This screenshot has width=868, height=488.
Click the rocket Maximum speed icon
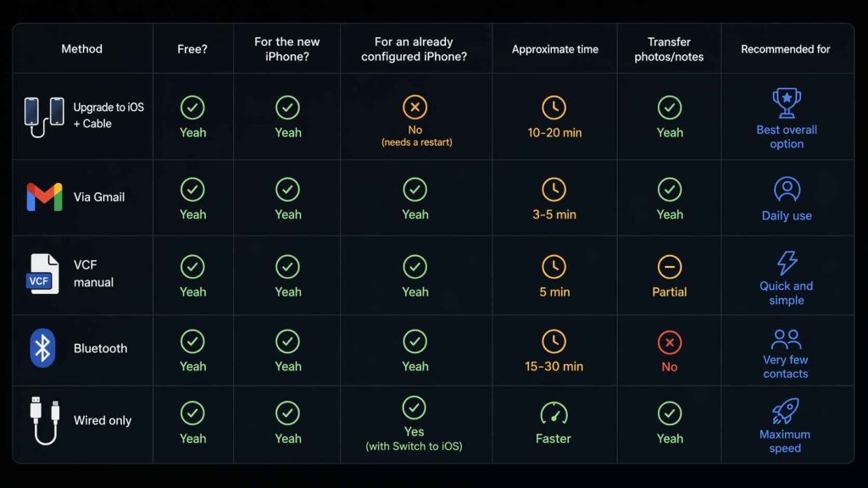tap(785, 412)
